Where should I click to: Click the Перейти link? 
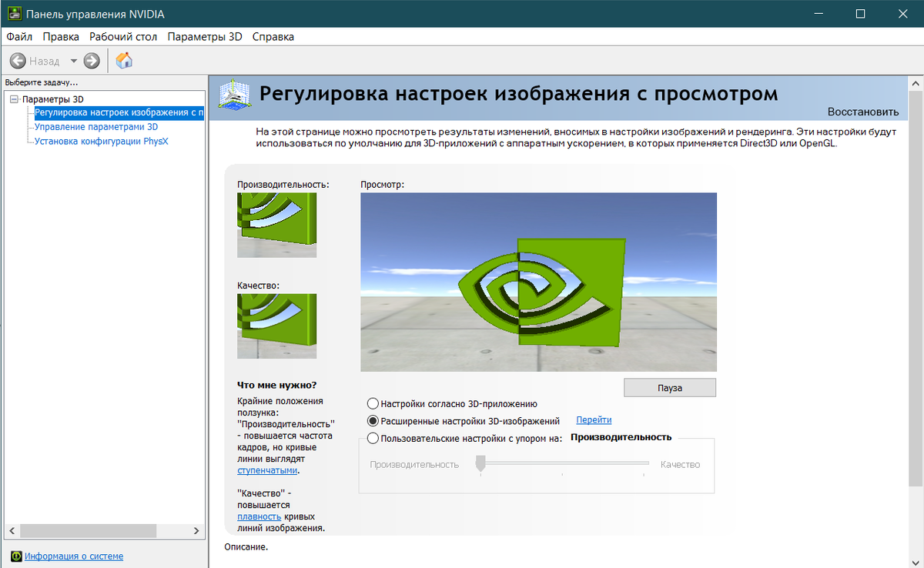(594, 419)
